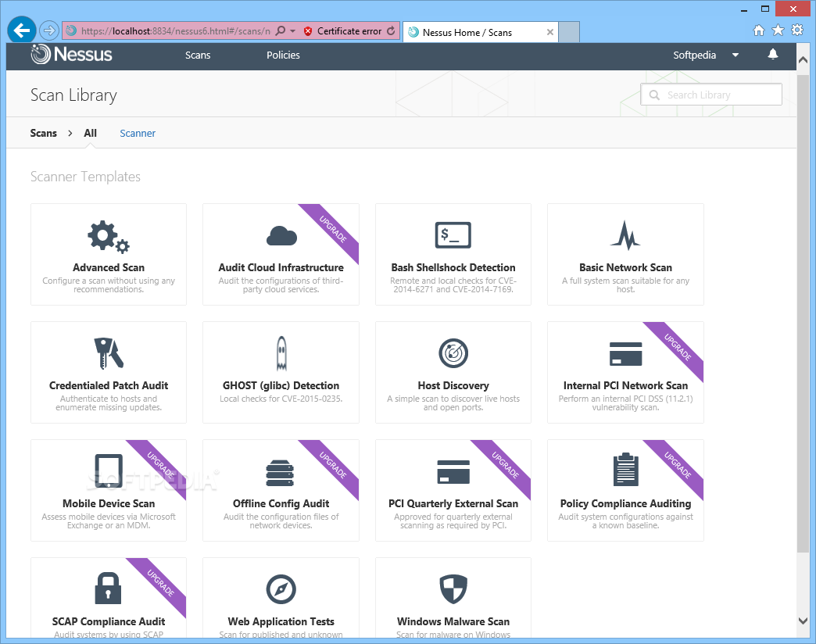Image resolution: width=816 pixels, height=644 pixels.
Task: Choose the Bash Shellshock terminal icon
Action: coord(453,235)
